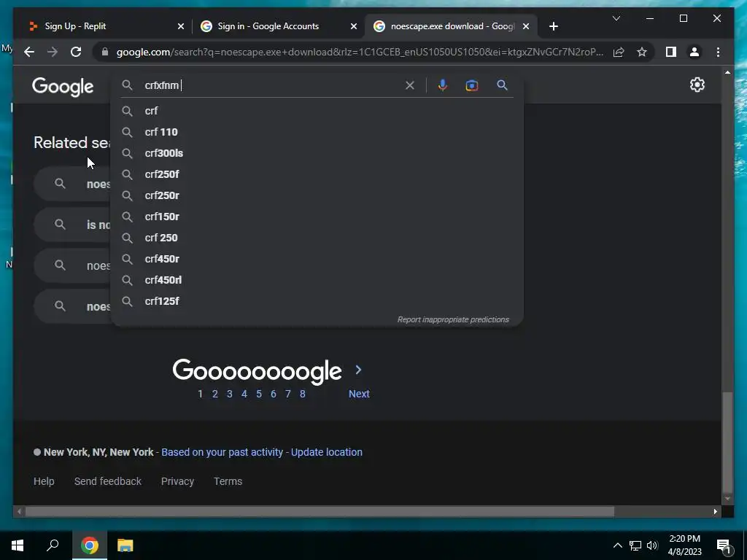Open Windows taskbar search
The width and height of the screenshot is (747, 560).
tap(53, 545)
